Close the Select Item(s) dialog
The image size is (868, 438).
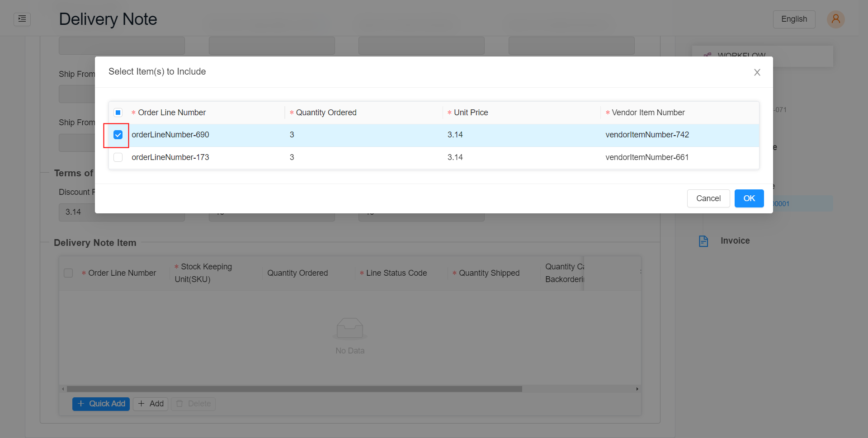pyautogui.click(x=757, y=72)
